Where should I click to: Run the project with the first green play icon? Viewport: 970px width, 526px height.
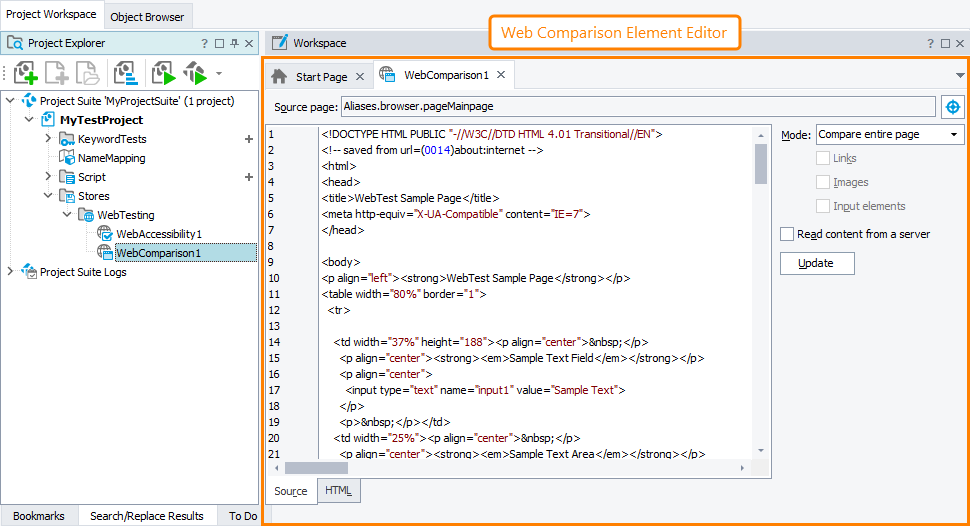click(x=162, y=73)
